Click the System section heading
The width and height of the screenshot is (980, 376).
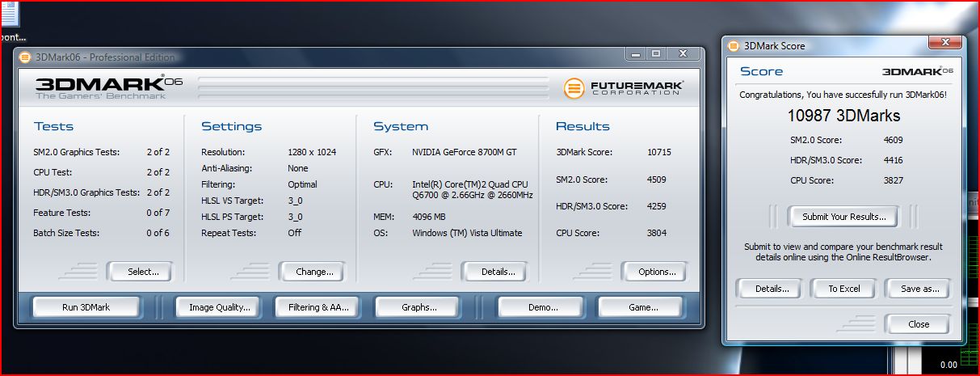pos(401,126)
